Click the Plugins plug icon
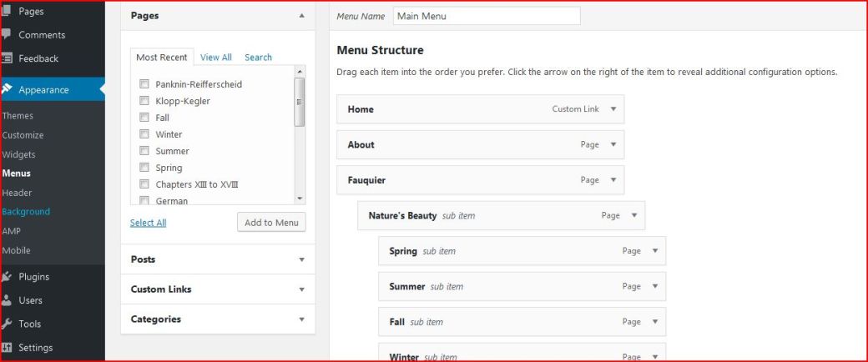868x362 pixels. point(7,276)
